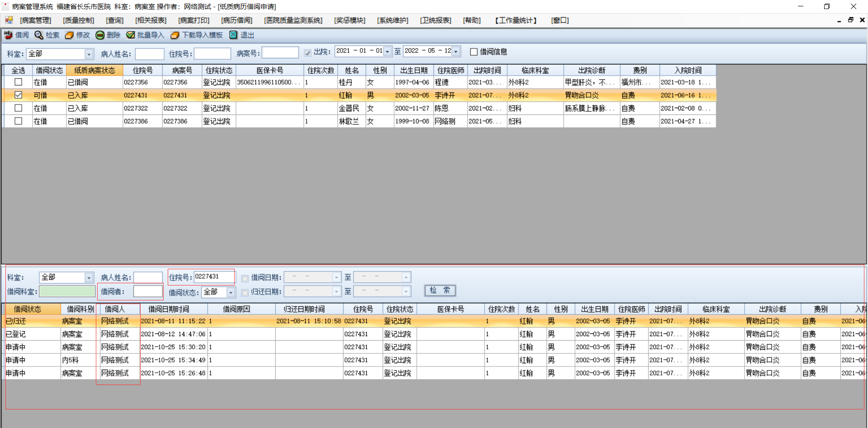Click the green 借阅科室 input field
Screen dimensions: 868x428
[67, 291]
